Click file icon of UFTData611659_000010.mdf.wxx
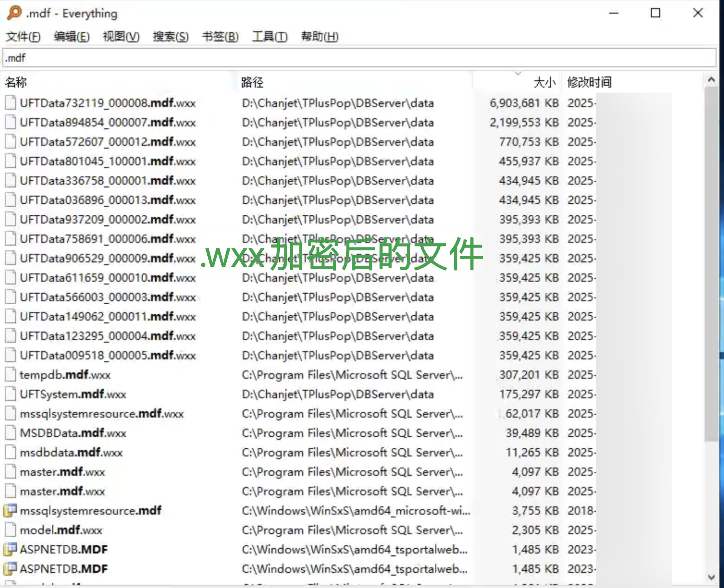 click(x=11, y=278)
